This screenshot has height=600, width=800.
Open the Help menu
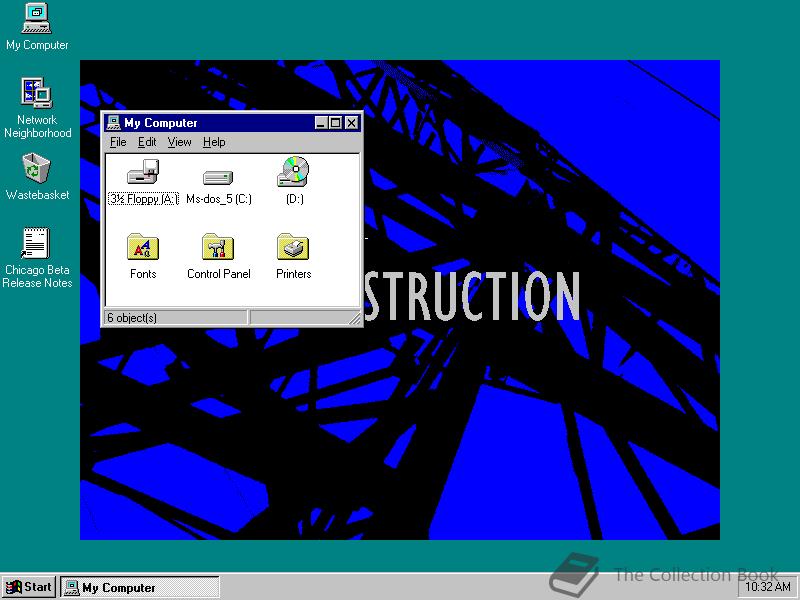[x=214, y=142]
